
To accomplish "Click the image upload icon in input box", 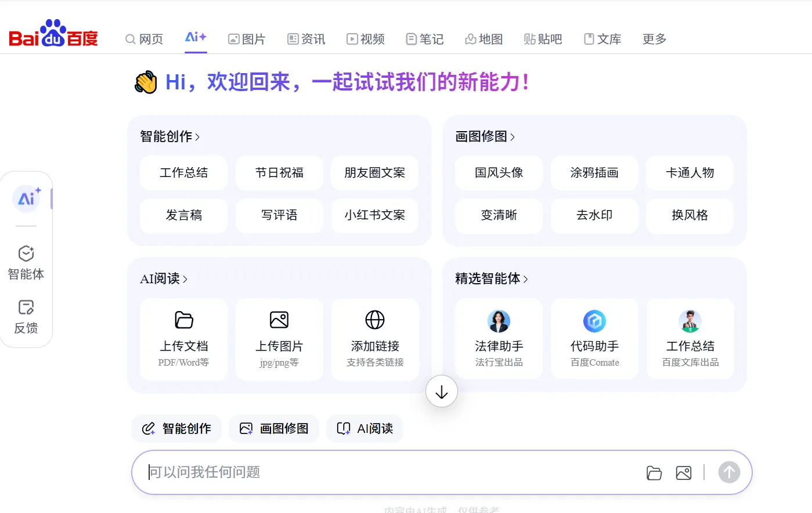I will tap(684, 473).
